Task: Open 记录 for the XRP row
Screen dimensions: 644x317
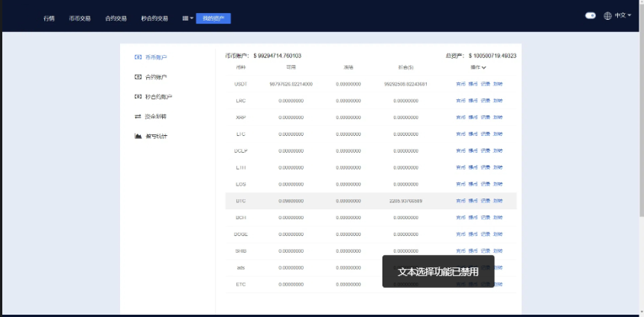Action: point(486,118)
